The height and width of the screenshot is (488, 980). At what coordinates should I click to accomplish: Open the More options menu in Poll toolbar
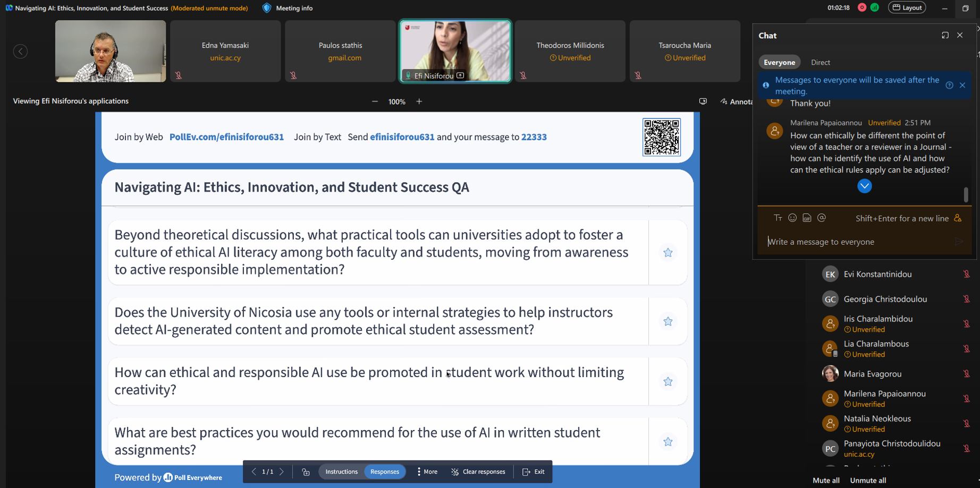[427, 472]
